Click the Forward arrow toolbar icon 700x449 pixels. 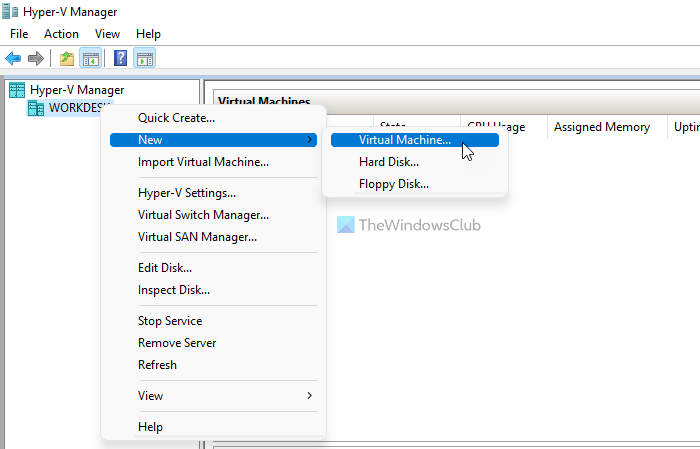pos(36,58)
